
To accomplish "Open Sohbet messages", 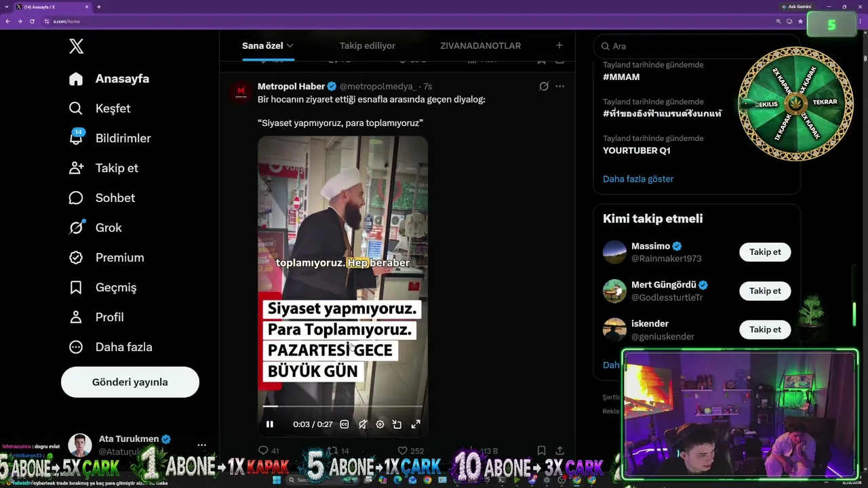I will point(102,198).
